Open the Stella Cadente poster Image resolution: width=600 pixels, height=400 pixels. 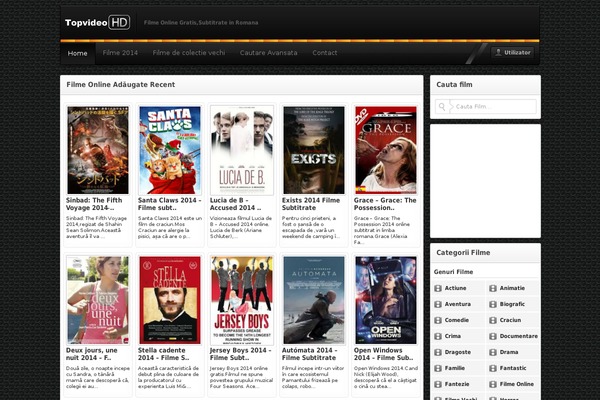(x=170, y=300)
